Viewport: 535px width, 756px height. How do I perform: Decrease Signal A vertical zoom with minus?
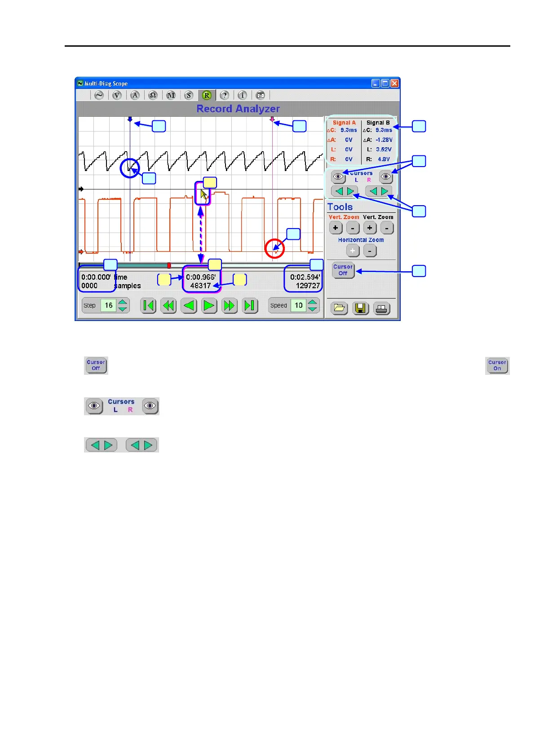click(x=353, y=228)
